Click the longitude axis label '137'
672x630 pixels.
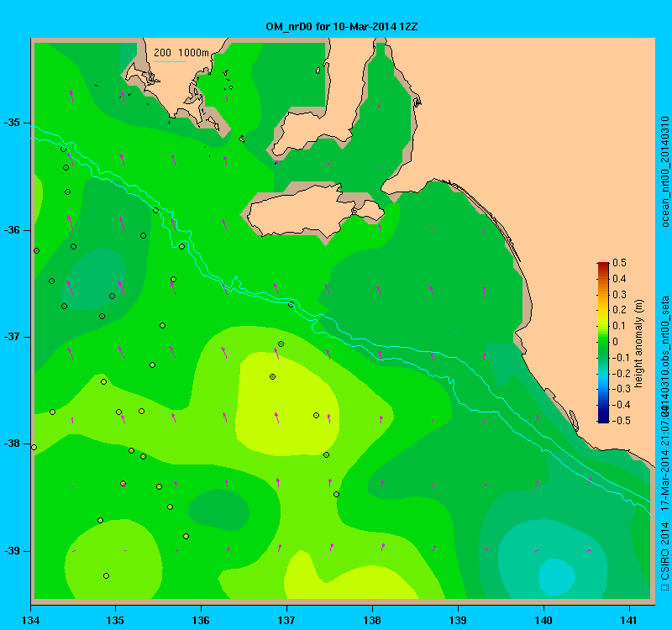[x=286, y=620]
